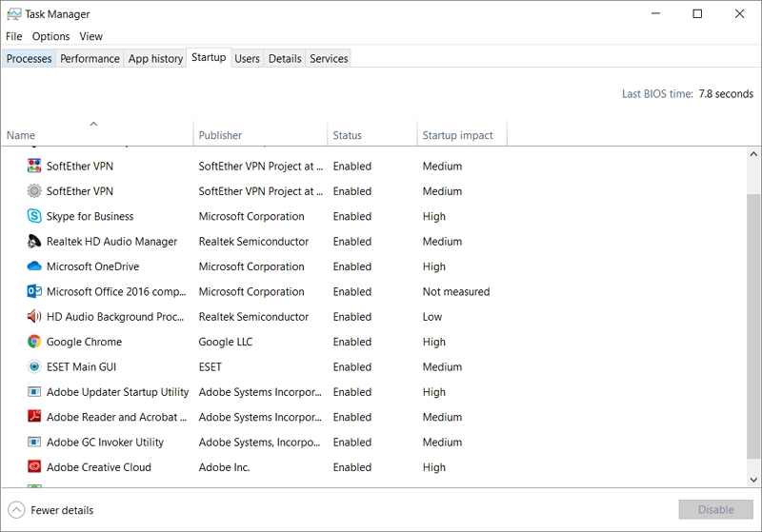Click Medium impact in ESET Main GUI row
The width and height of the screenshot is (762, 532).
[442, 367]
